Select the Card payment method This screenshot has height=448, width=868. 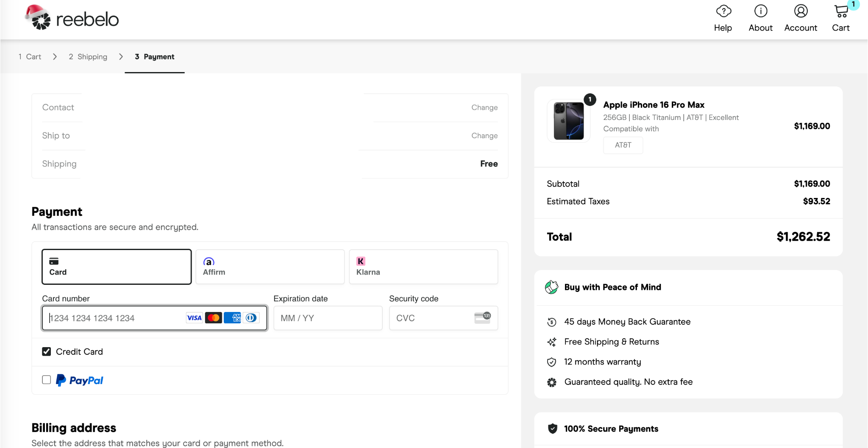point(117,267)
